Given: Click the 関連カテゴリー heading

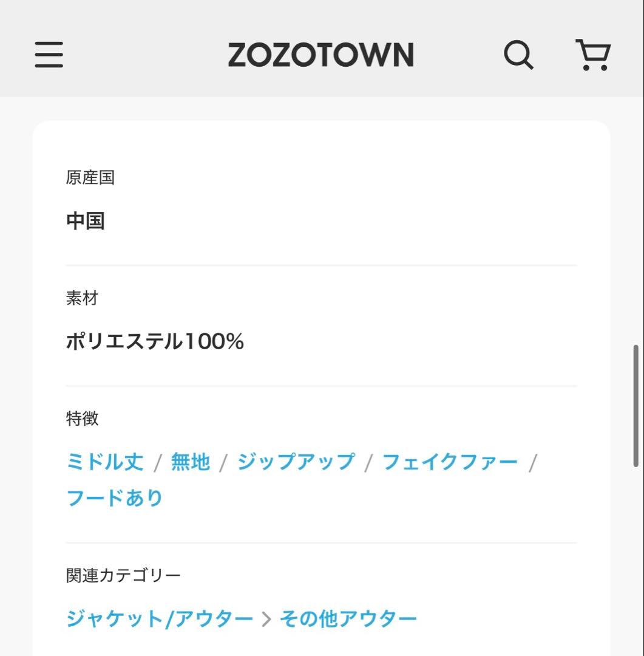Looking at the screenshot, I should pos(123,575).
